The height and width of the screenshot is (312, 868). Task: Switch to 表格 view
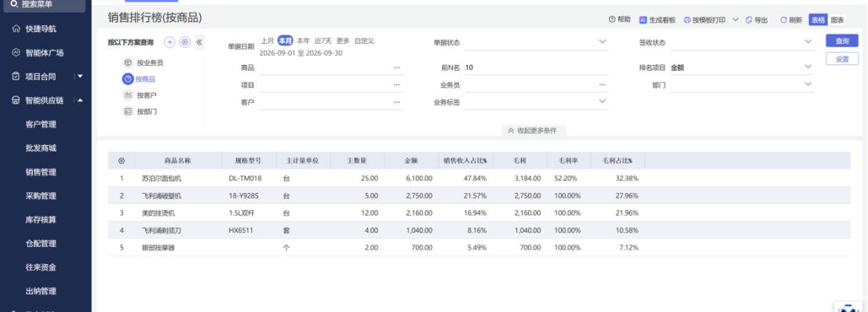tap(819, 20)
